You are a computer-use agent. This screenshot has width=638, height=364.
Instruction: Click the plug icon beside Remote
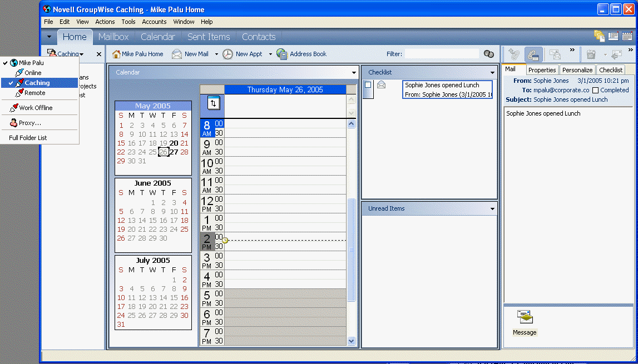19,93
